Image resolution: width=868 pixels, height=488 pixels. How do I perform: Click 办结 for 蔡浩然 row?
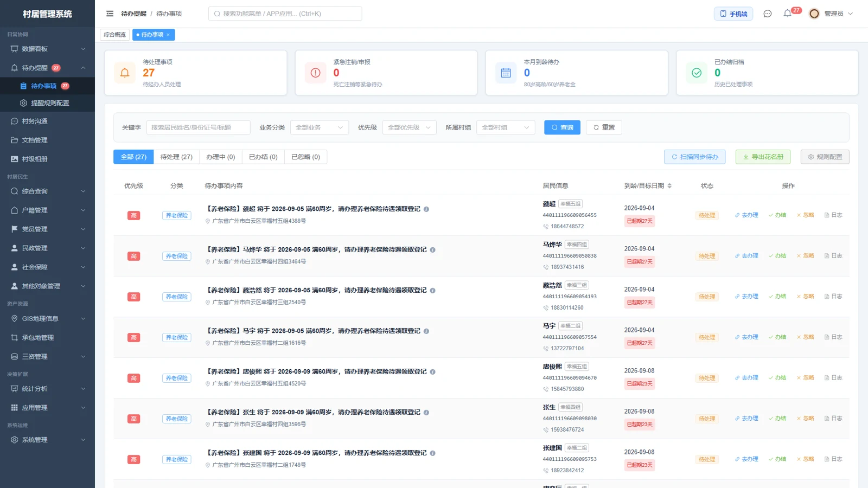(x=777, y=297)
